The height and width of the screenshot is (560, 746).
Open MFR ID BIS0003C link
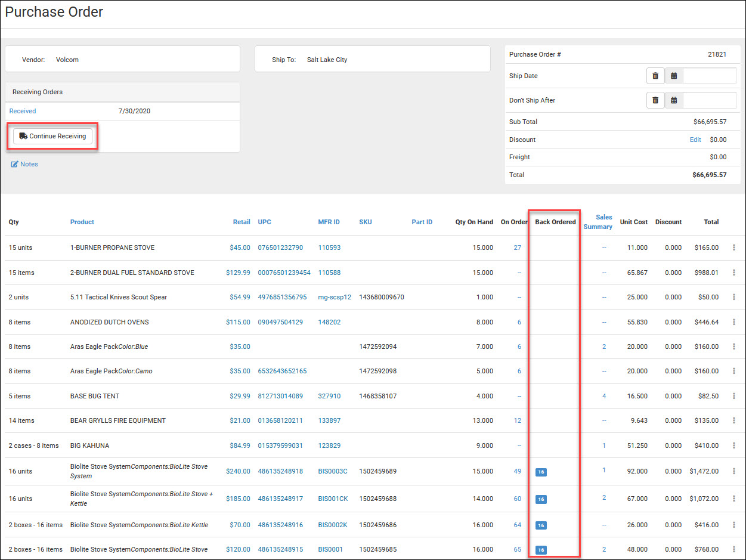point(333,471)
